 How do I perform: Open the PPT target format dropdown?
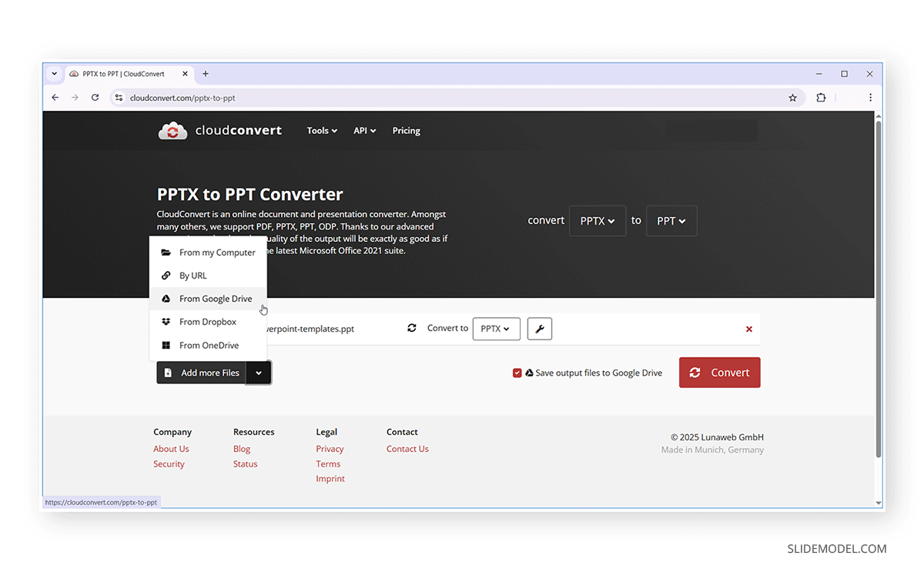click(671, 221)
